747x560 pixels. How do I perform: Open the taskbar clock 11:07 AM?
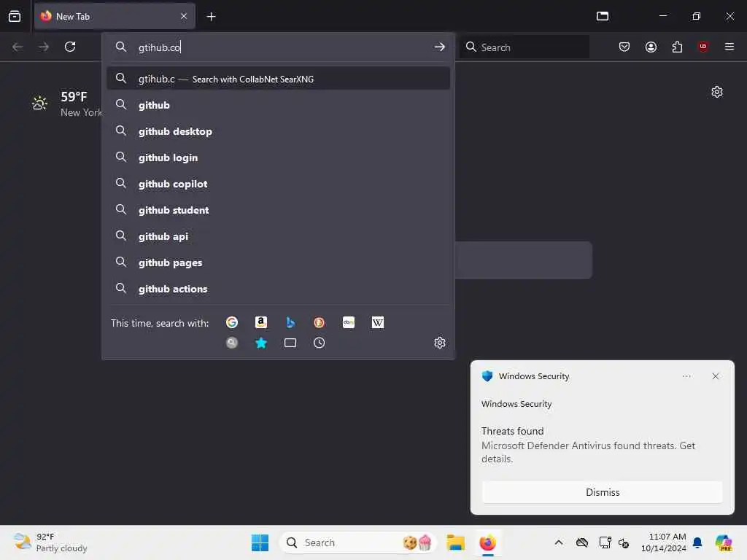click(x=663, y=542)
